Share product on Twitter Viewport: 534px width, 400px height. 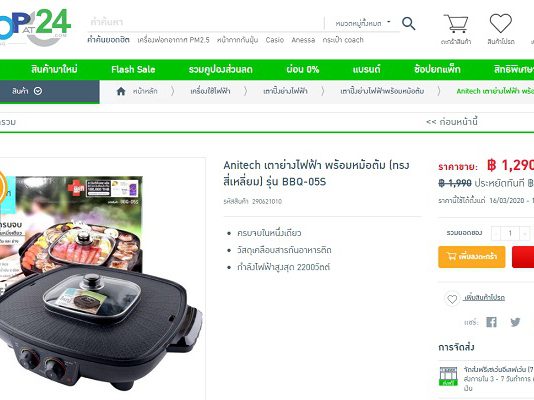(515, 322)
